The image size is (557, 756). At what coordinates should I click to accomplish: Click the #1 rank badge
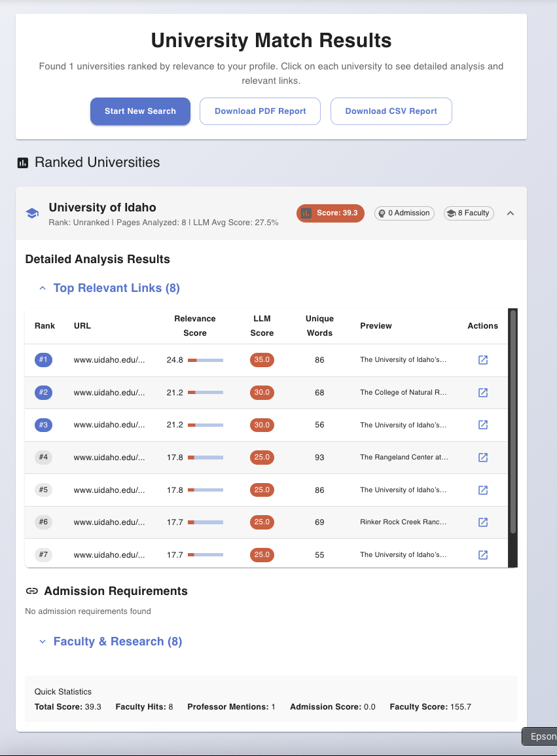43,360
